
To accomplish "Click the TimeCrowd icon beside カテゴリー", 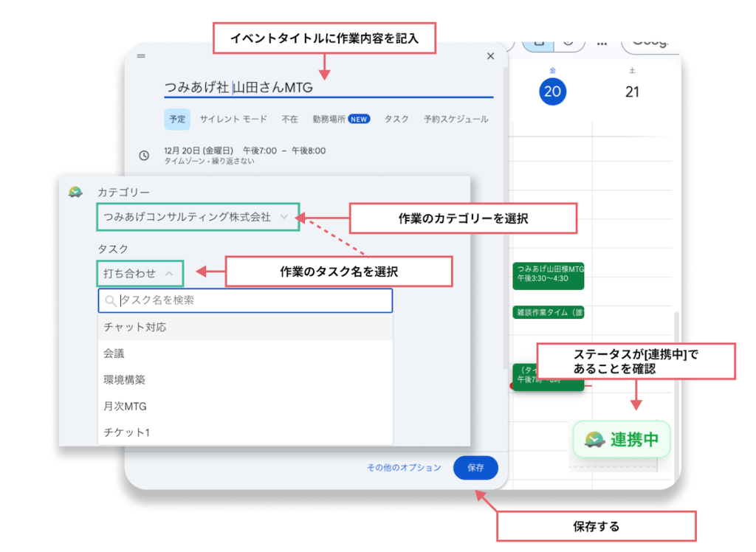I will [75, 193].
